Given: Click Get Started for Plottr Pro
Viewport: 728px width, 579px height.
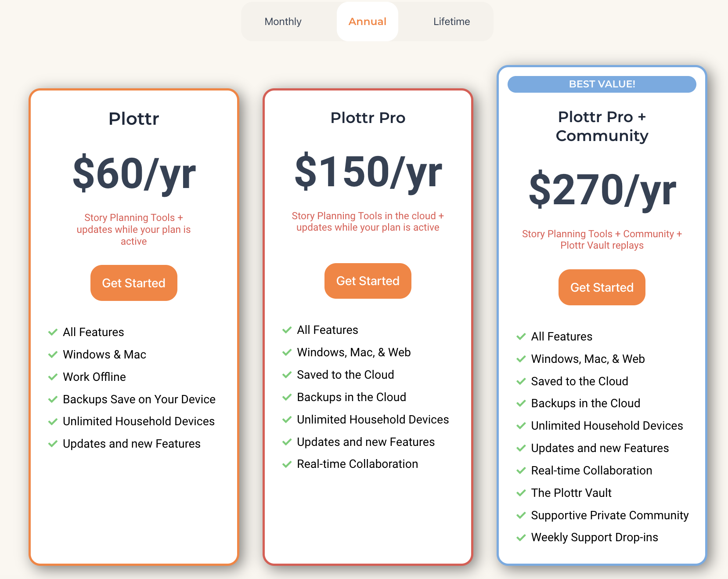Looking at the screenshot, I should (368, 281).
